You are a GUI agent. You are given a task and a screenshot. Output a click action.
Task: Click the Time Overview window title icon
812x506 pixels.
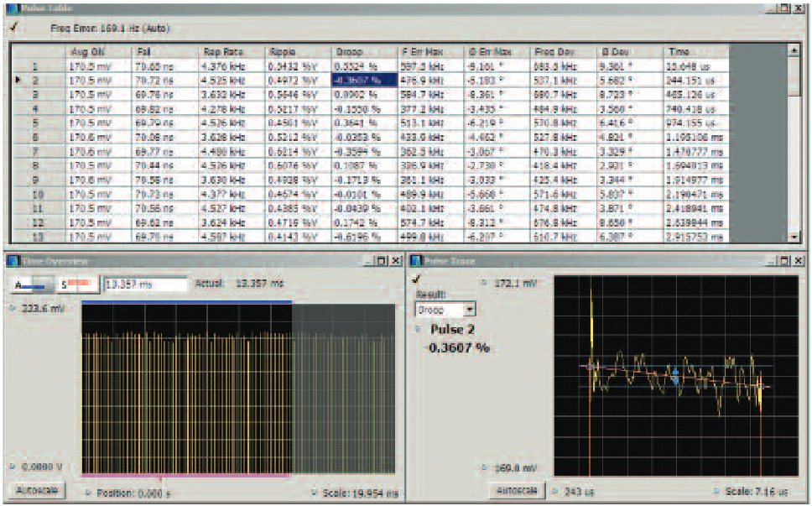[10, 261]
